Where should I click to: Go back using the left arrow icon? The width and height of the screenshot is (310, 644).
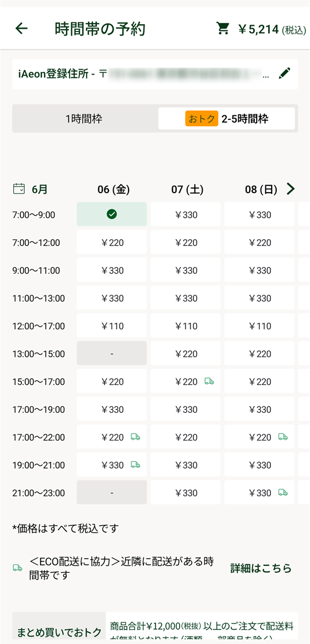(x=21, y=28)
